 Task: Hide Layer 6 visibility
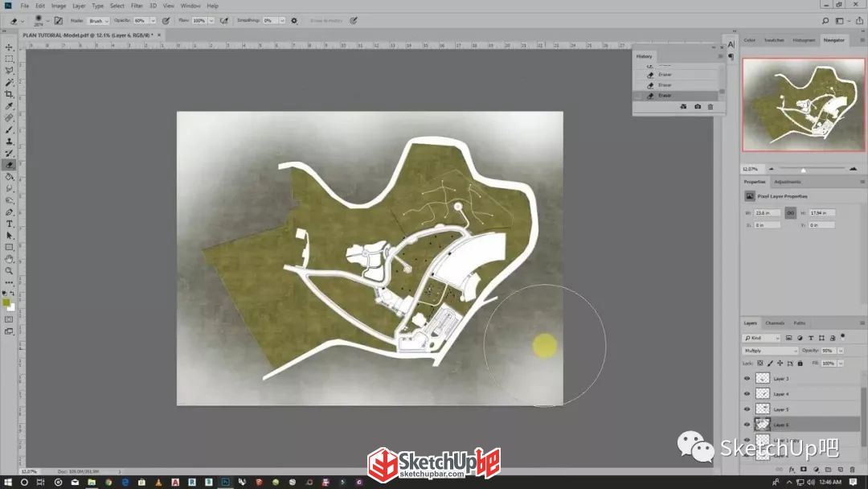click(747, 425)
